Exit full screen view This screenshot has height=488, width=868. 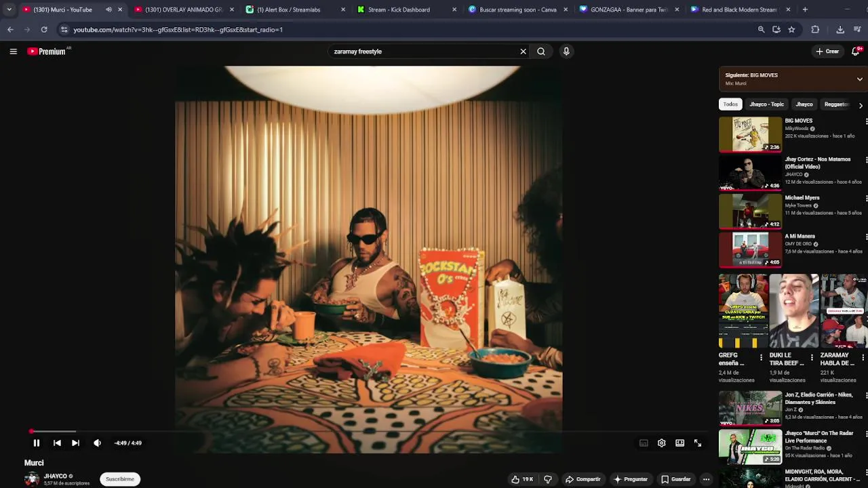click(x=698, y=443)
